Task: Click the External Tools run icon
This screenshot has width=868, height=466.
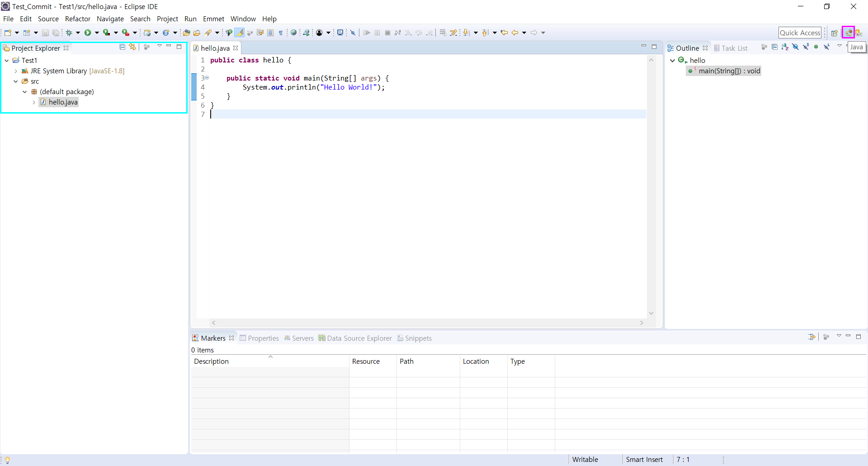Action: pyautogui.click(x=126, y=33)
